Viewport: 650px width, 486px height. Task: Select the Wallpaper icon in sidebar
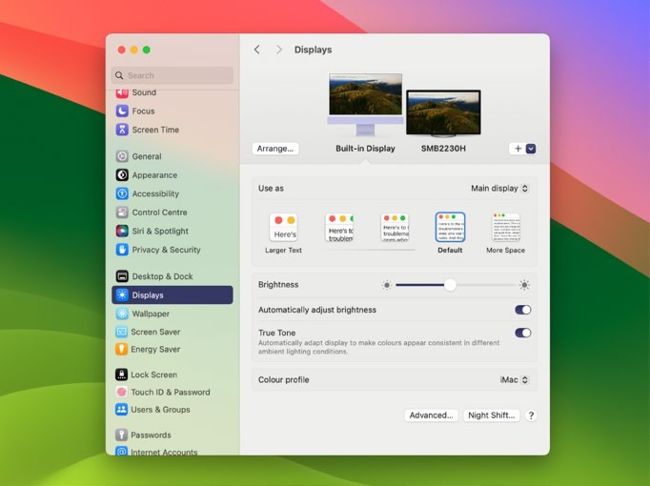tap(122, 314)
